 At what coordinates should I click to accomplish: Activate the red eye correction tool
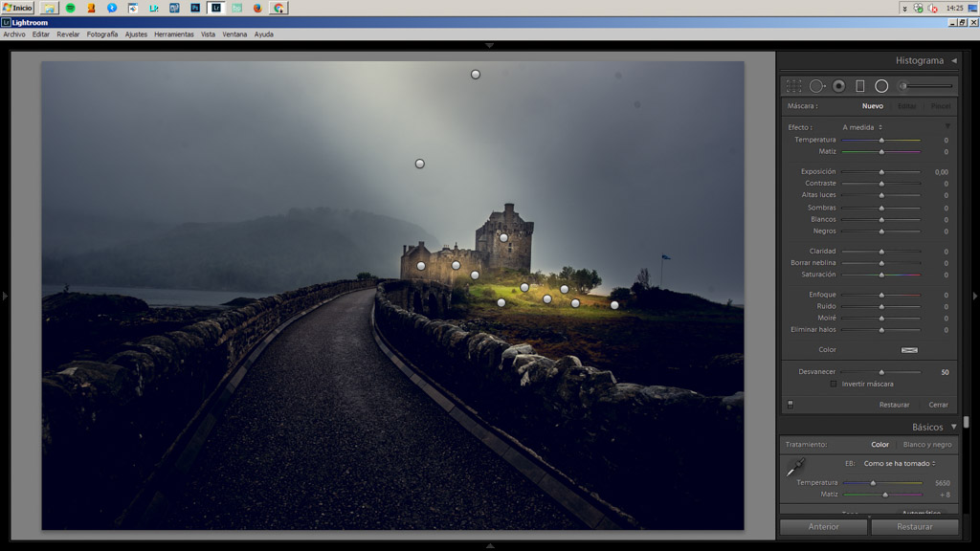838,86
